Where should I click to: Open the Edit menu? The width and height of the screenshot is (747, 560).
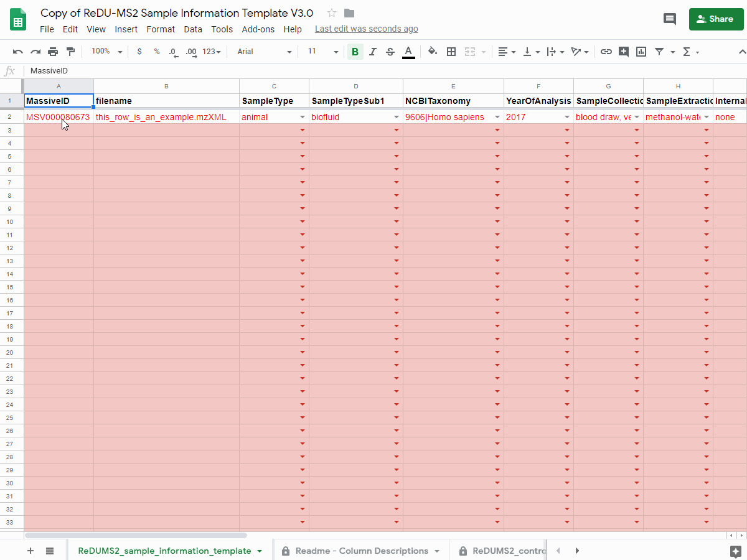70,29
